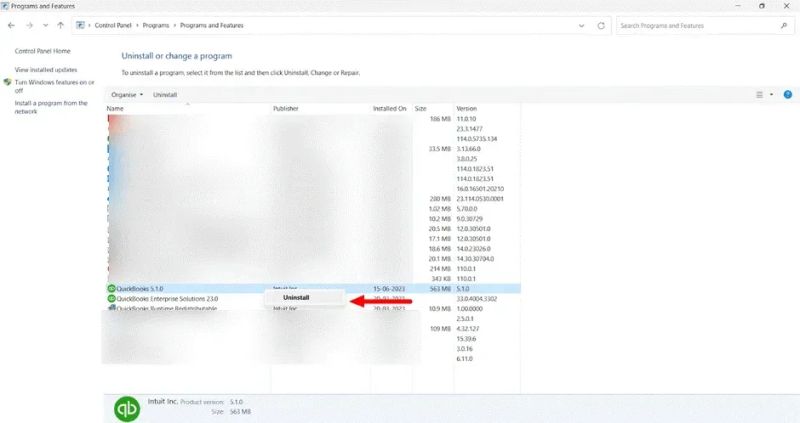Image resolution: width=800 pixels, height=423 pixels.
Task: Click Uninstall in the toolbar
Action: pyautogui.click(x=165, y=95)
